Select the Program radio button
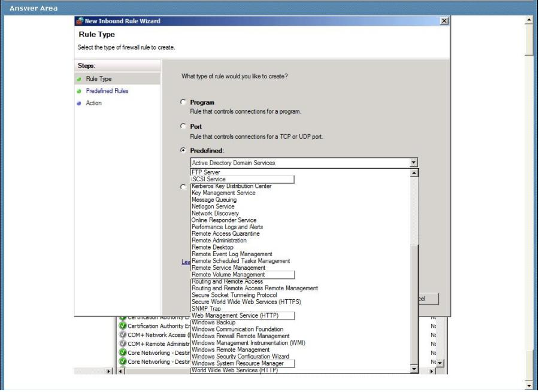Image resolution: width=539 pixels, height=392 pixels. (183, 102)
